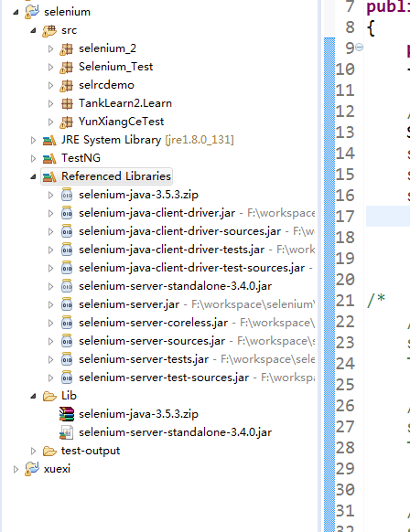Collapse the Referenced Libraries node
410x532 pixels.
pos(33,176)
